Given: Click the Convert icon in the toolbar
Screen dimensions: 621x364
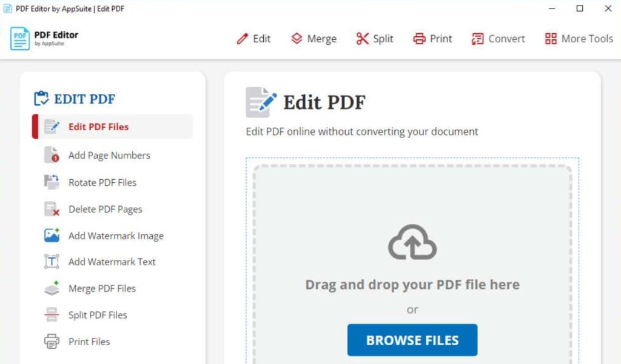Looking at the screenshot, I should [x=477, y=38].
